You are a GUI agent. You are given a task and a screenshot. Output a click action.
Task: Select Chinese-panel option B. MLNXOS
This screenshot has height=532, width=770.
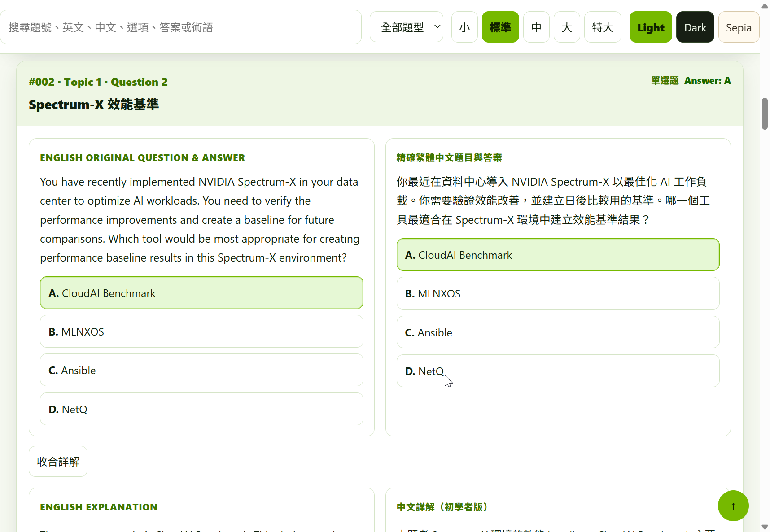click(x=558, y=293)
